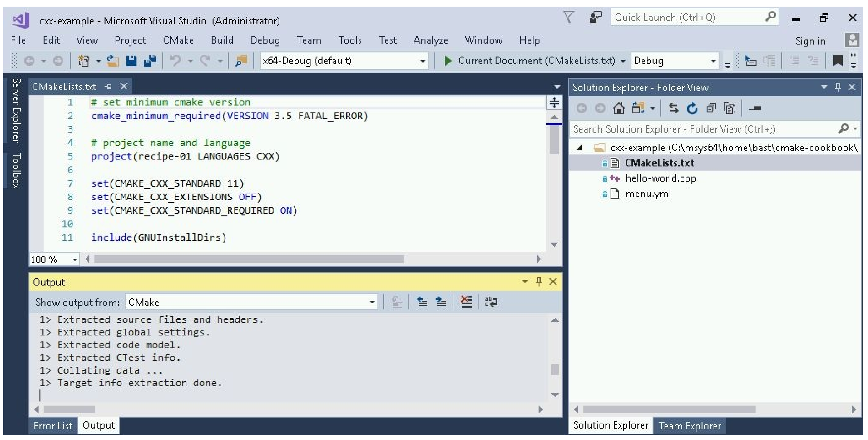Click the Sign in link
Viewport: 868px width, 440px height.
point(810,41)
